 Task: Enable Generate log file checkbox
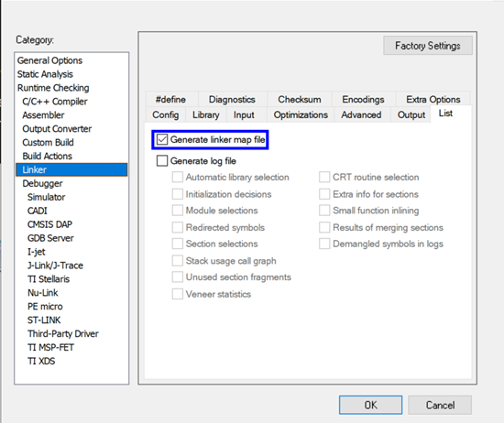162,160
